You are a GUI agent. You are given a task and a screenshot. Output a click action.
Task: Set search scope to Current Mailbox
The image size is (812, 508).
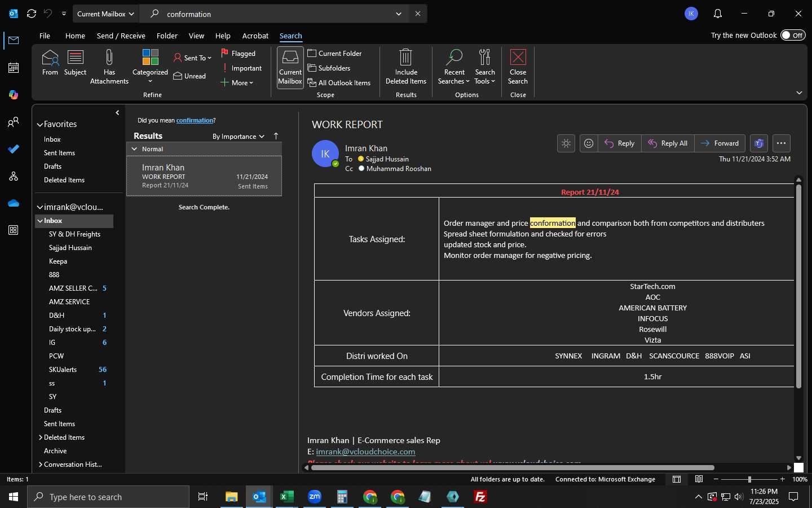tap(290, 67)
